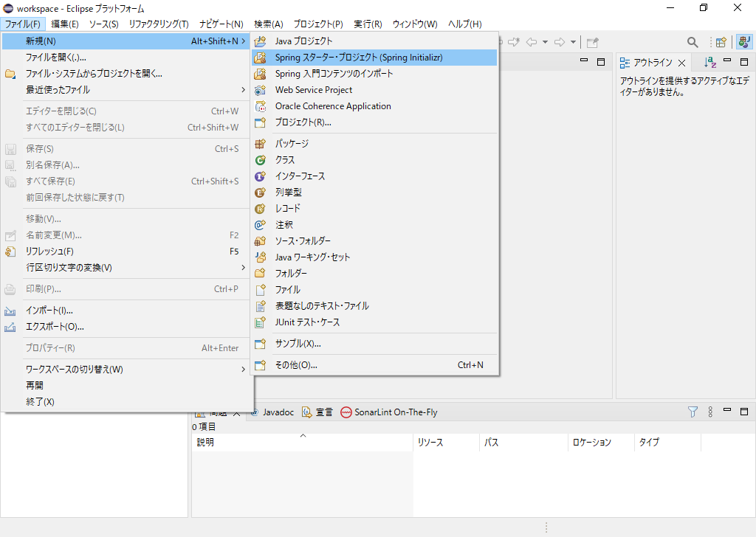Click the filter icon in problems view

coord(693,412)
